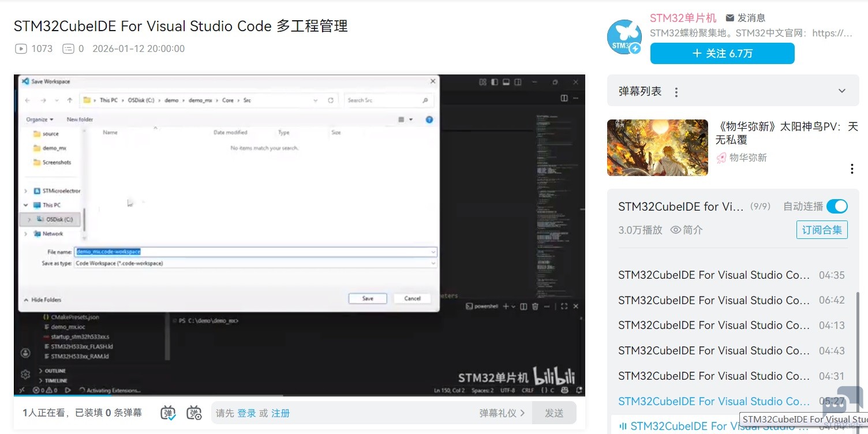
Task: Click the up-arrow folder navigation icon
Action: point(70,100)
